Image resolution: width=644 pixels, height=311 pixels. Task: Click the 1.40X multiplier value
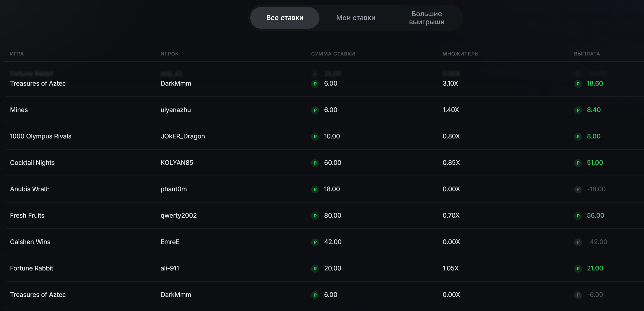point(451,110)
